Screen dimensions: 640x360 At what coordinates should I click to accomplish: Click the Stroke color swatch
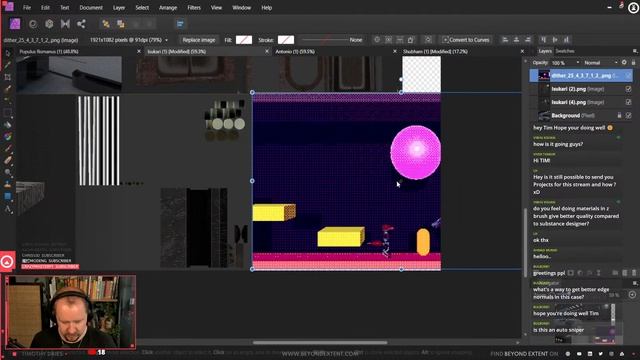point(286,40)
